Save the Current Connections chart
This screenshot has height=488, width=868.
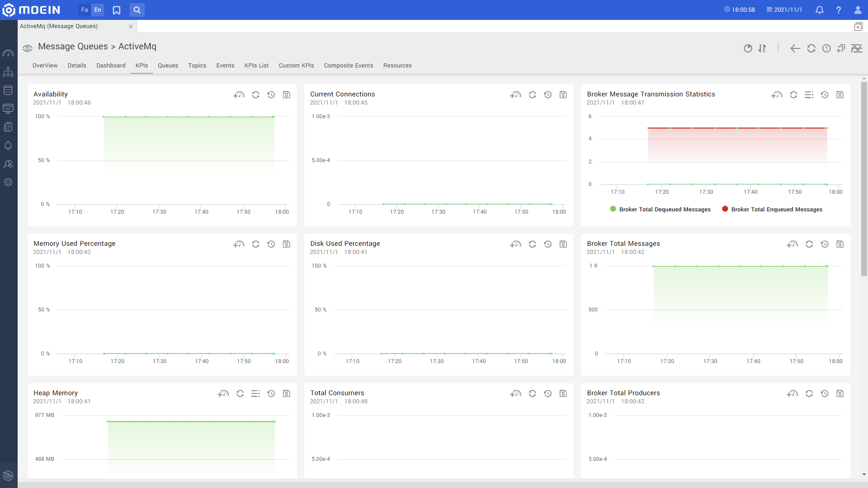[563, 95]
